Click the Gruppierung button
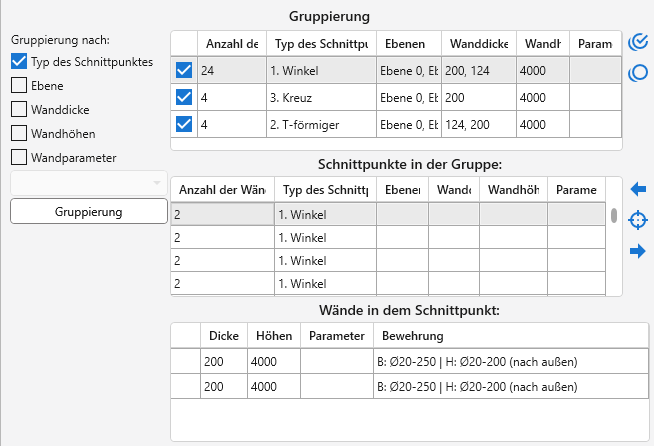 point(89,212)
